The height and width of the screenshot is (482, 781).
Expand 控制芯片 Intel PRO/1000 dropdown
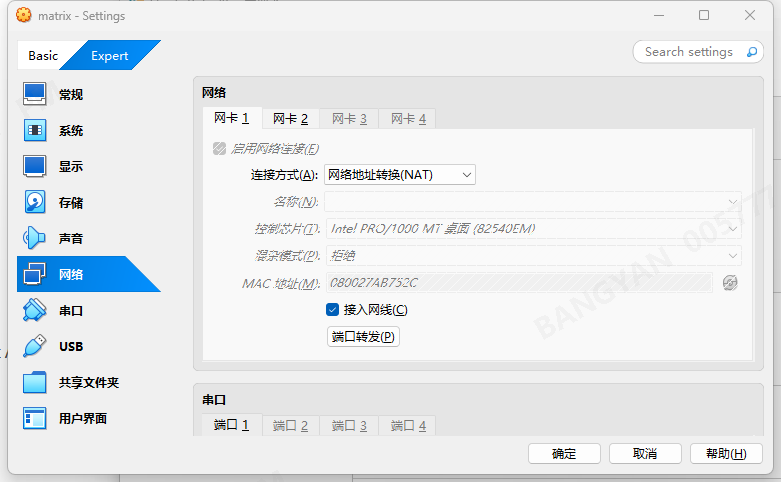[534, 229]
